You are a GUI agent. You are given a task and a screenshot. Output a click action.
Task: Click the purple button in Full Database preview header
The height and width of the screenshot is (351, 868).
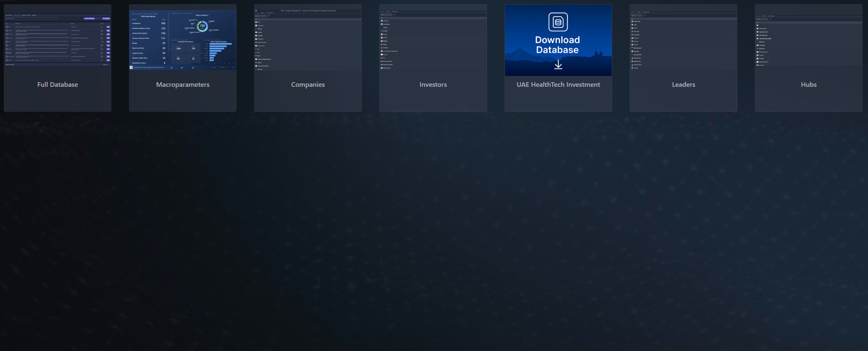[x=89, y=18]
